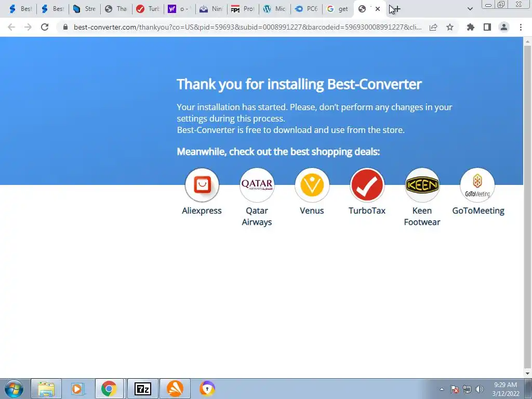Open the Chrome three-dot menu
This screenshot has height=399, width=532.
click(x=521, y=27)
